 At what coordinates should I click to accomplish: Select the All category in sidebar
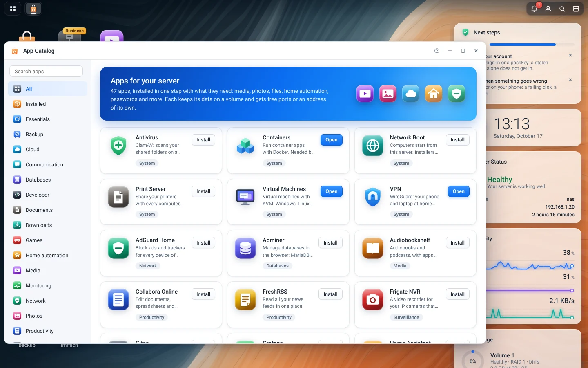47,89
